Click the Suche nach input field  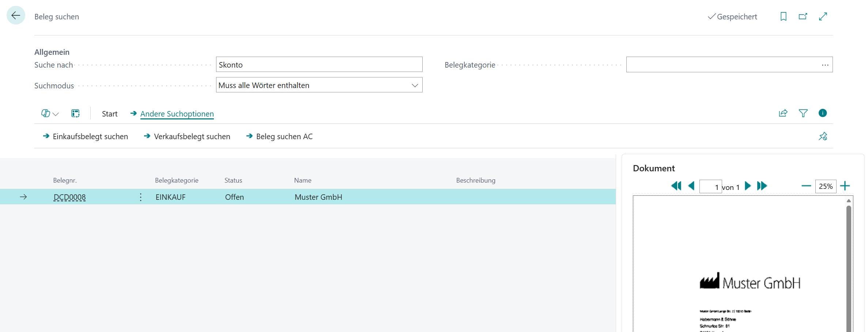tap(319, 65)
